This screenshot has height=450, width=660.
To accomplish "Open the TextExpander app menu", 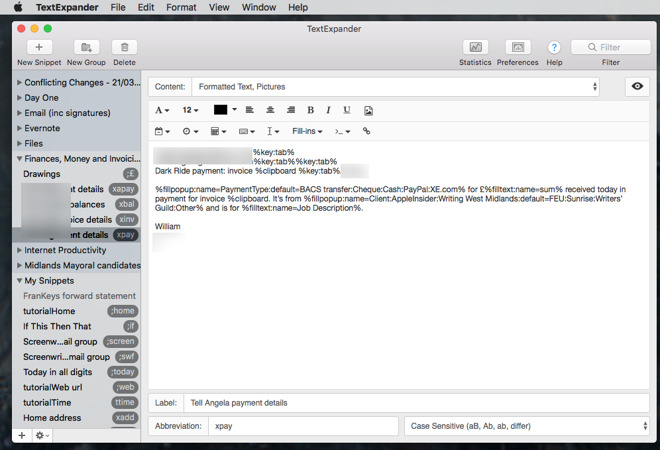I will point(67,8).
